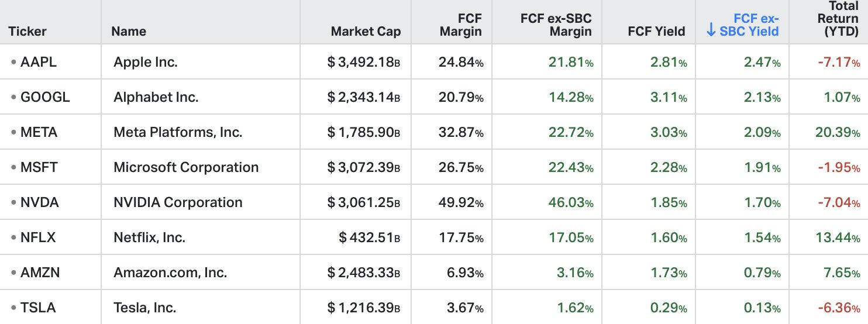Viewport: 868px width, 324px height.
Task: Click the bullet dot beside TSLA
Action: [13, 308]
